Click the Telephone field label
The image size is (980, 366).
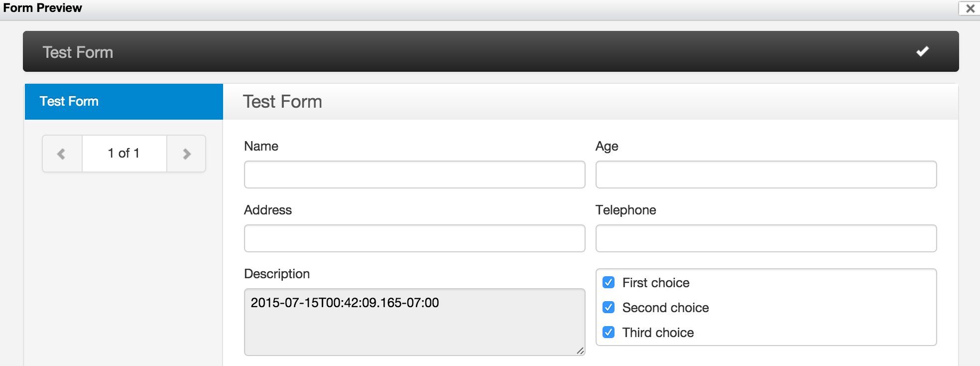[625, 210]
